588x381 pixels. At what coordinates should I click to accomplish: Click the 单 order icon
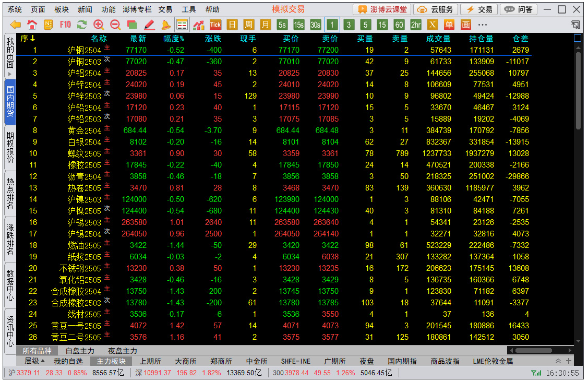(449, 25)
